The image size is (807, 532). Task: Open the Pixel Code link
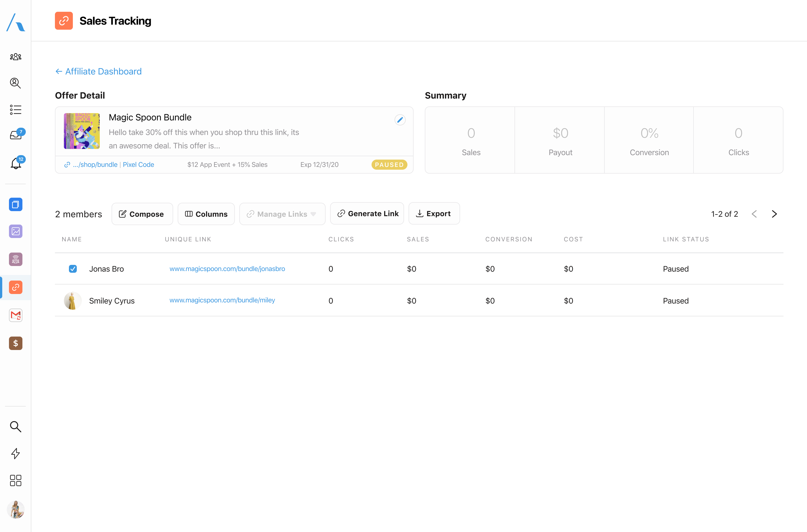tap(138, 165)
